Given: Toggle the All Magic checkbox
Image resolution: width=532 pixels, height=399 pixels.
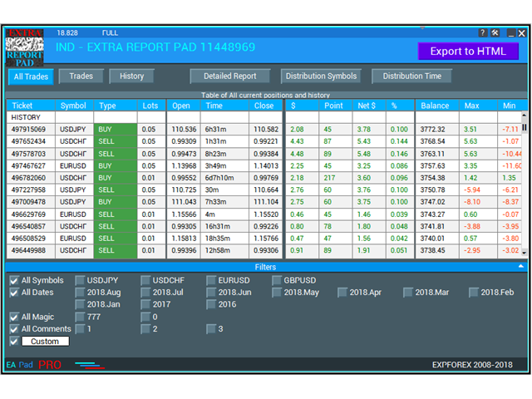Looking at the screenshot, I should click(x=14, y=318).
